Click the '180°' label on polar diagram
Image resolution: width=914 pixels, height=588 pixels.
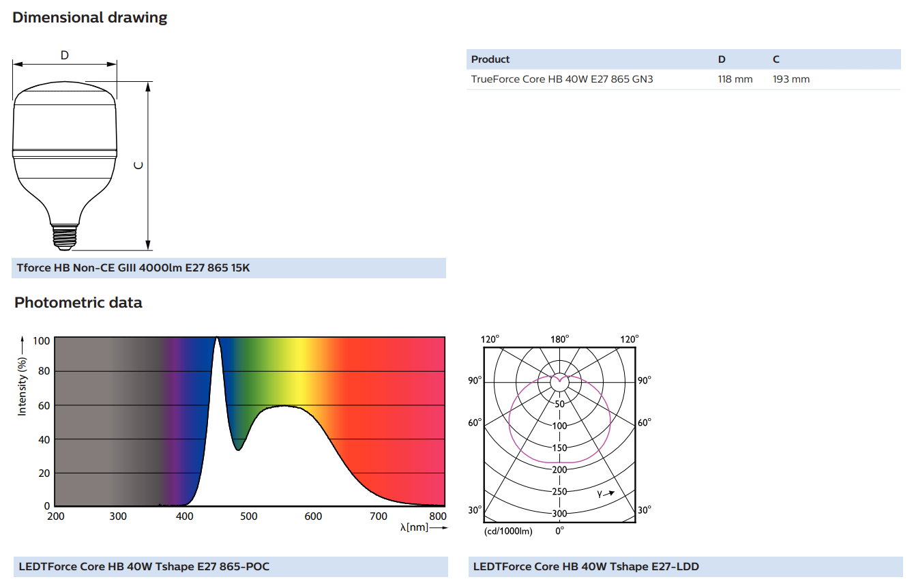point(560,339)
